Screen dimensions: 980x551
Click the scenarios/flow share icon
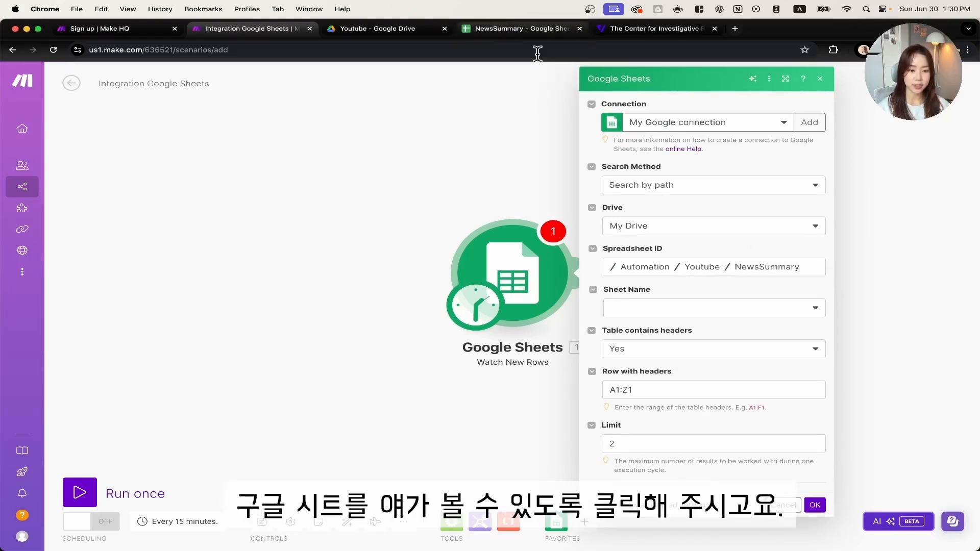pos(22,187)
